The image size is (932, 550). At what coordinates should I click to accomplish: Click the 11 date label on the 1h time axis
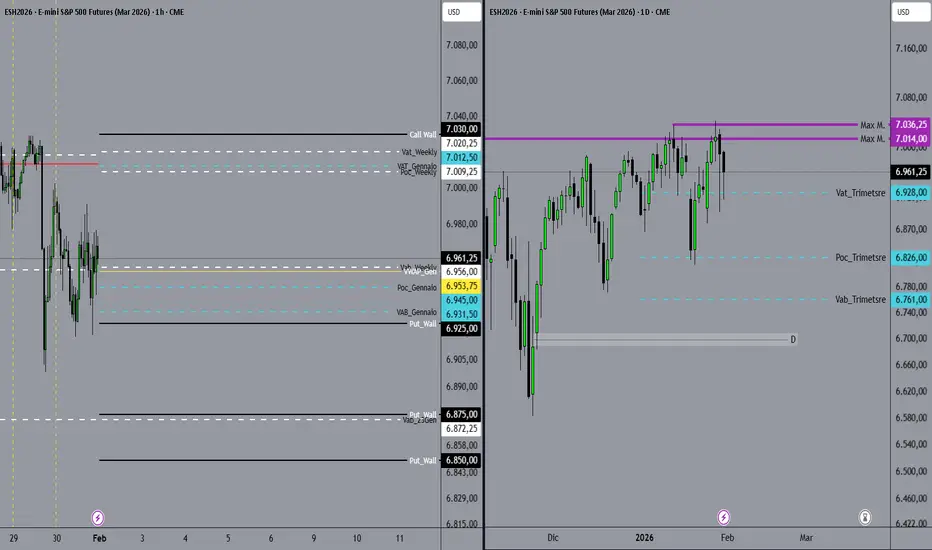tap(399, 538)
